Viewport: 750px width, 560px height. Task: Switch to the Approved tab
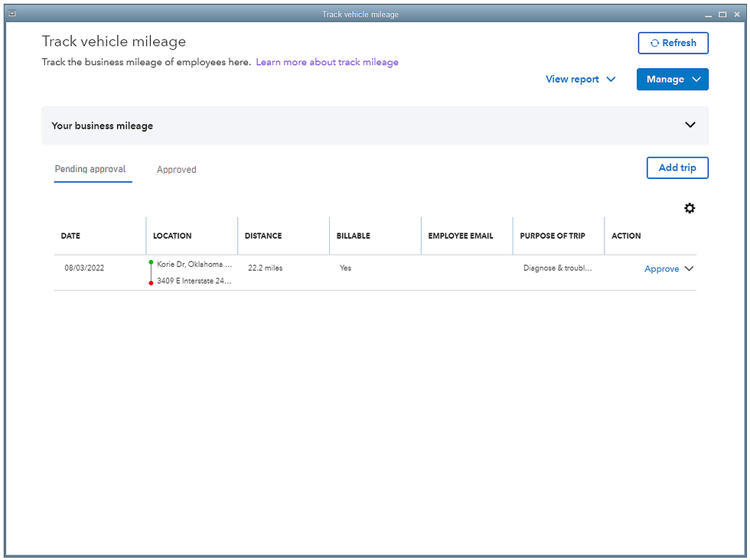[x=176, y=170]
